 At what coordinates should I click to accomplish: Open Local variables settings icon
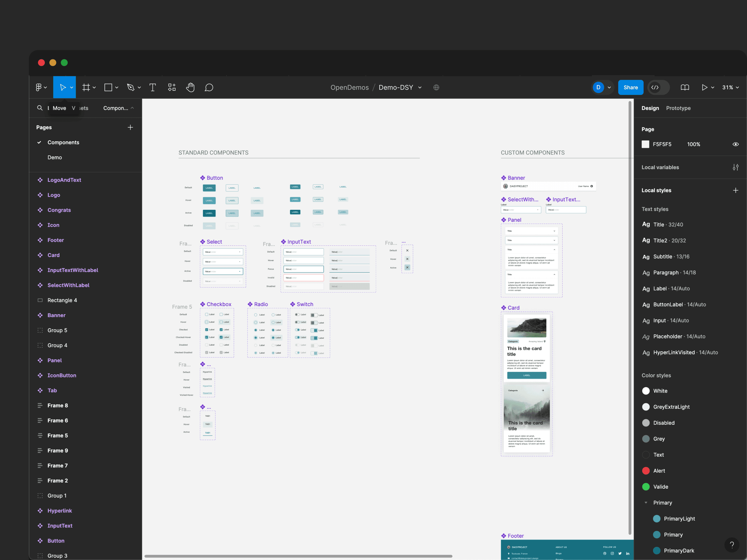(x=735, y=168)
